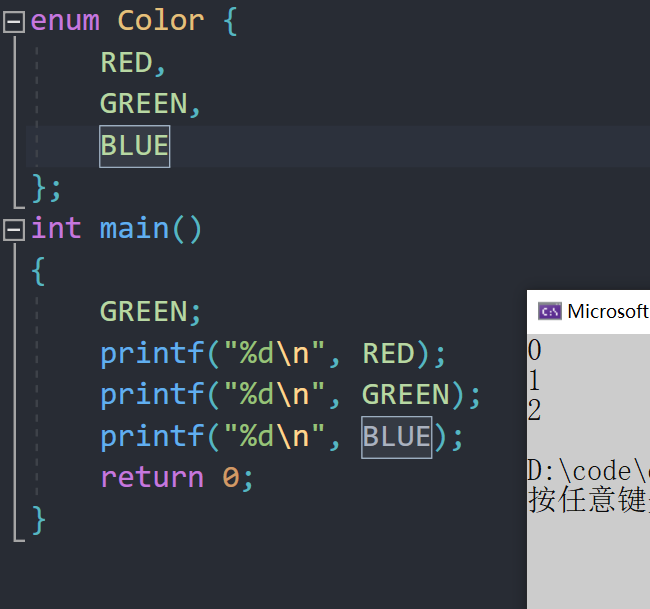Screen dimensions: 650x609
Task: Click the 'Color' enum type name
Action: [161, 21]
